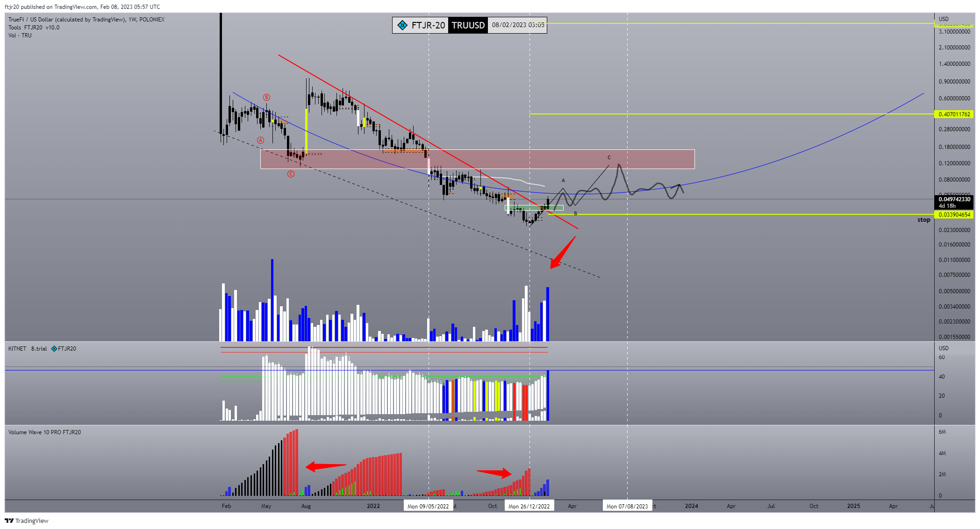
Task: Click the 08/02/2023 03:05 timestamp
Action: 518,25
